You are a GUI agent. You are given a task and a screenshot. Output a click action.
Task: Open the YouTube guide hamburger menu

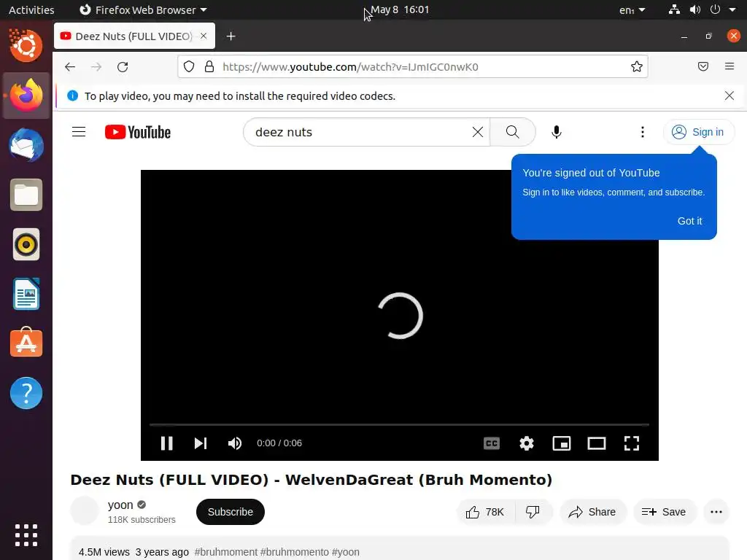click(79, 132)
